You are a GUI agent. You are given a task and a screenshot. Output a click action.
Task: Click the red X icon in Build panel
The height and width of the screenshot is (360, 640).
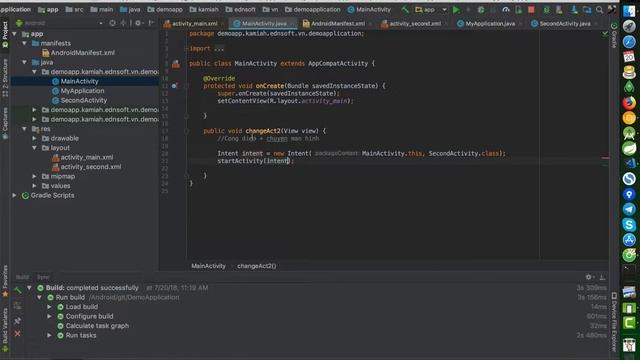point(18,333)
